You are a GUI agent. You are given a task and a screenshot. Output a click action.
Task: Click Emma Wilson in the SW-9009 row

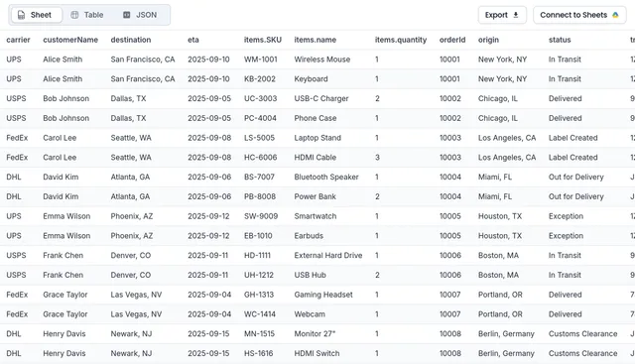click(66, 216)
